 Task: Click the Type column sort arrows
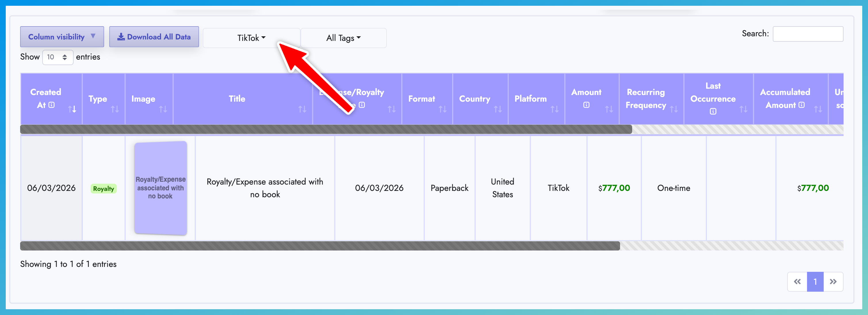click(115, 109)
